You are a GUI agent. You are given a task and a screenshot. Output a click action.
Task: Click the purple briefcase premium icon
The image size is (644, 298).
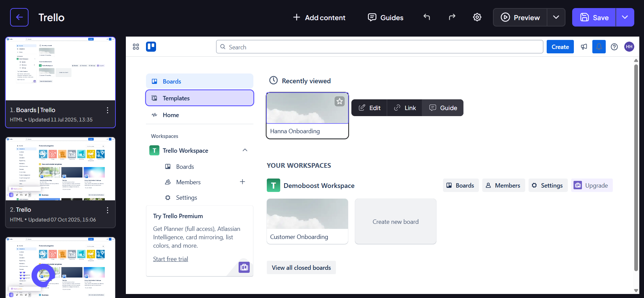coord(244,267)
